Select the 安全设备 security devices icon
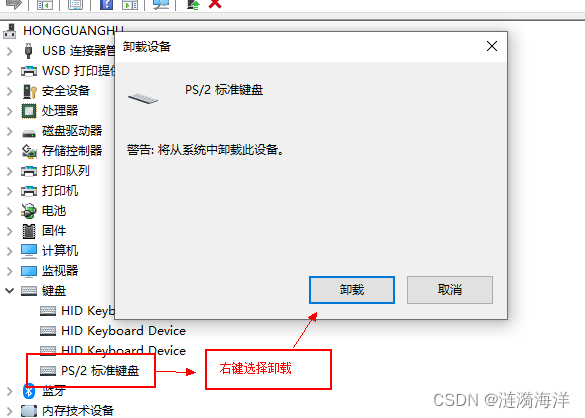Viewport: 585px width, 418px height. tap(29, 91)
